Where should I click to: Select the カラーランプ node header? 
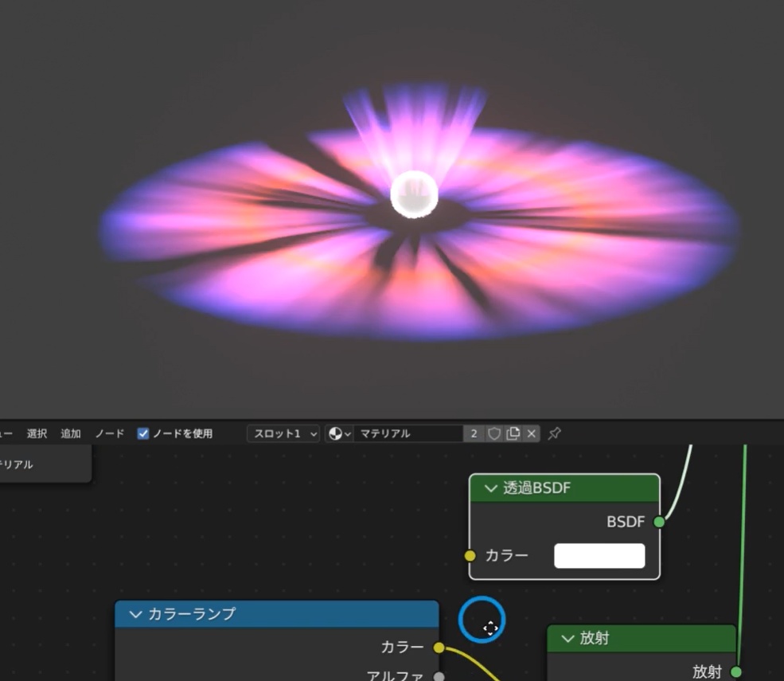(277, 614)
